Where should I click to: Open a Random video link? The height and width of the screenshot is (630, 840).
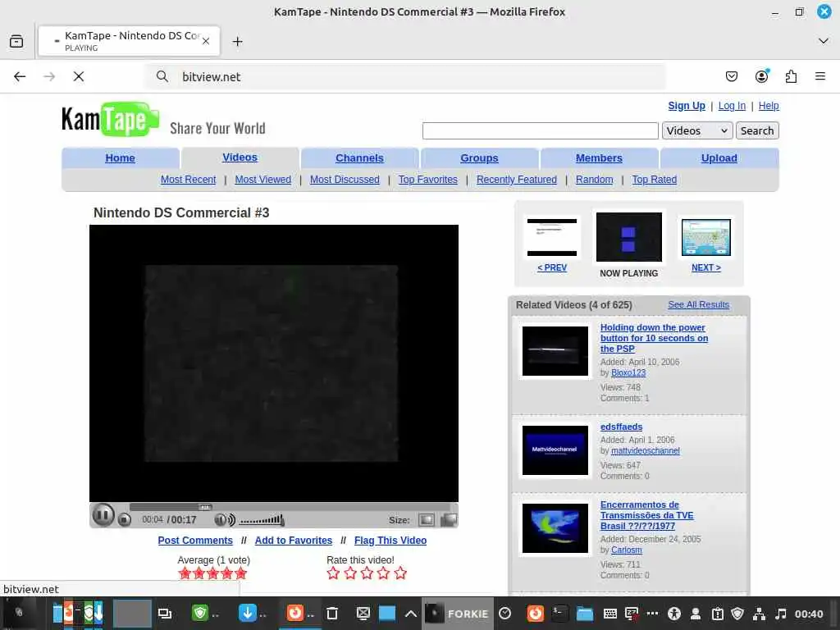pyautogui.click(x=594, y=180)
